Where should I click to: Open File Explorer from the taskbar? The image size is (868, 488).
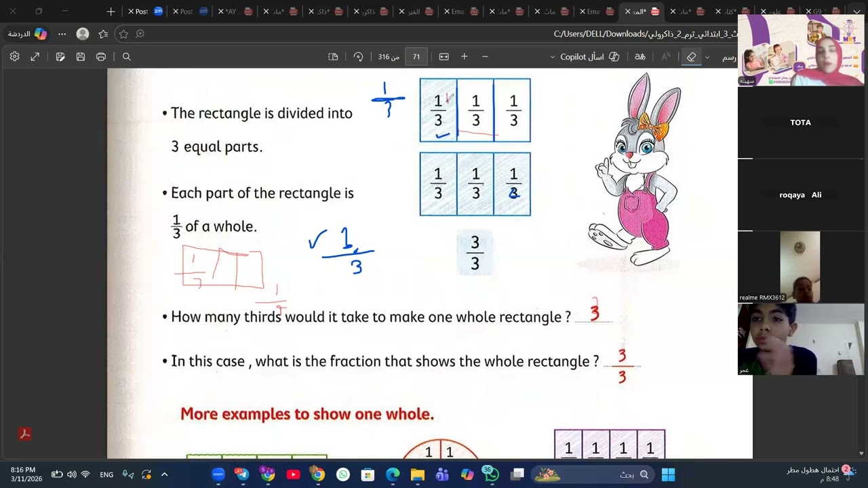[418, 474]
